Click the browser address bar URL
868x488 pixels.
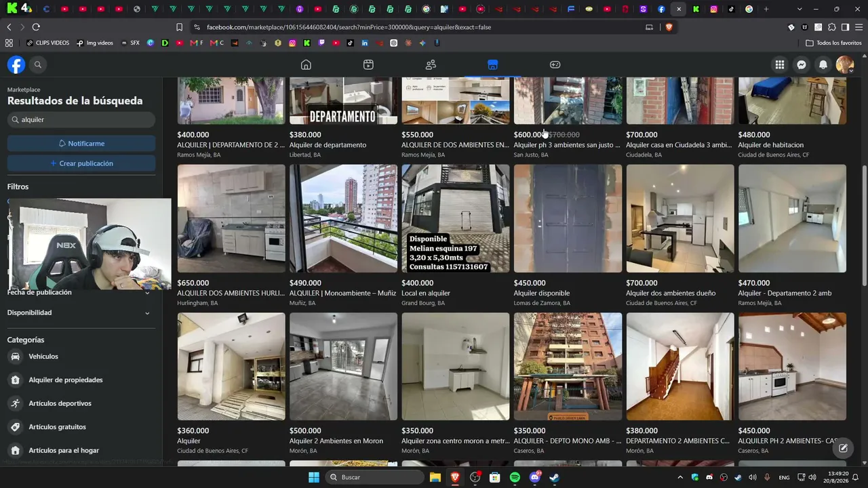point(349,27)
